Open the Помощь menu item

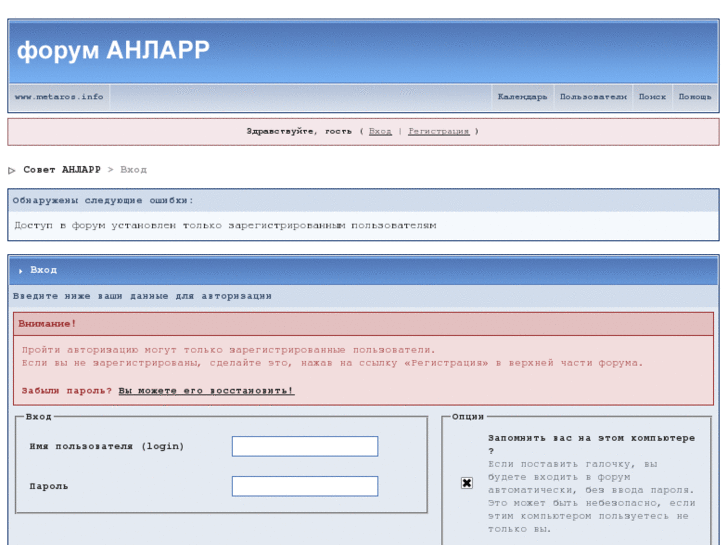(695, 97)
